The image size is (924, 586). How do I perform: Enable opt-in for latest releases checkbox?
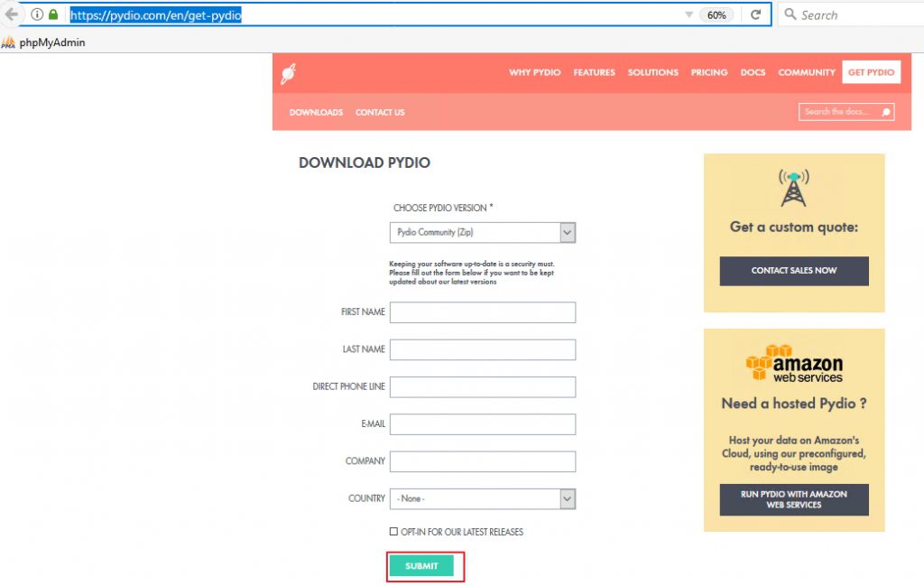393,532
